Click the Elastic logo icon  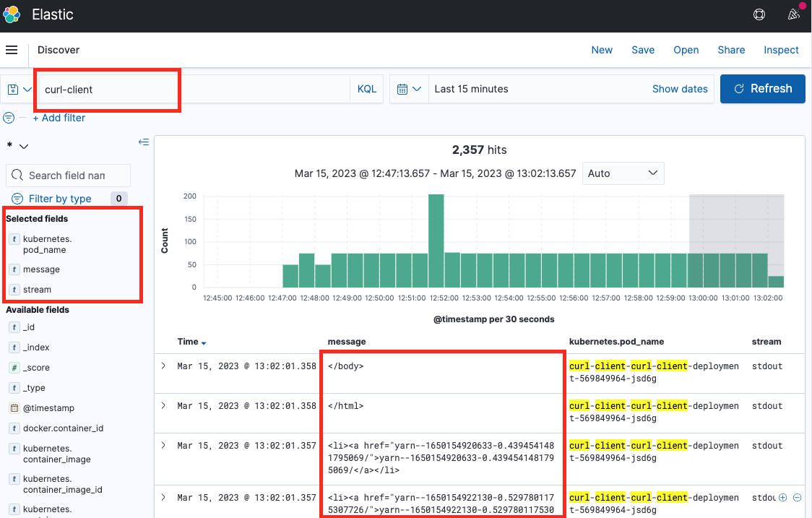[12, 14]
